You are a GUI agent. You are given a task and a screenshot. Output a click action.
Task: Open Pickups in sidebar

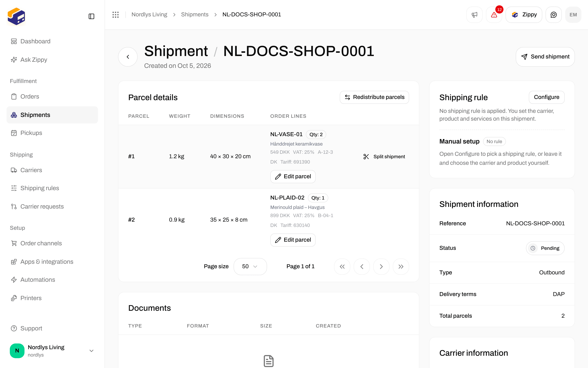pyautogui.click(x=52, y=133)
